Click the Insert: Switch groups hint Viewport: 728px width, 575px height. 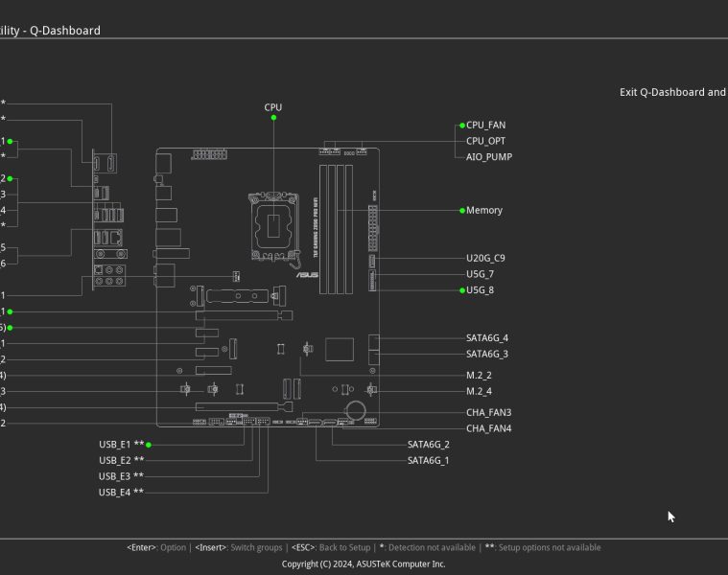tap(239, 547)
